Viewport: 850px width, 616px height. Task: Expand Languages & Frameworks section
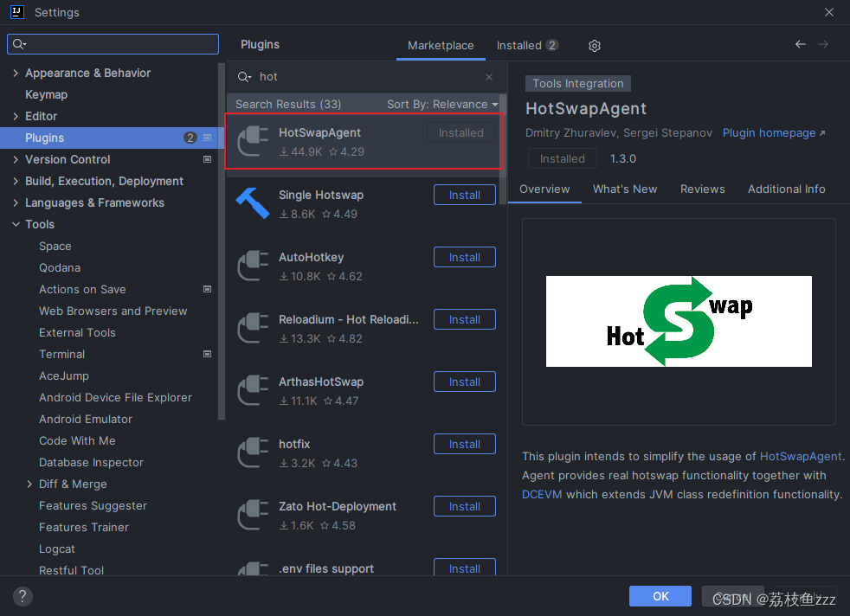pyautogui.click(x=16, y=202)
